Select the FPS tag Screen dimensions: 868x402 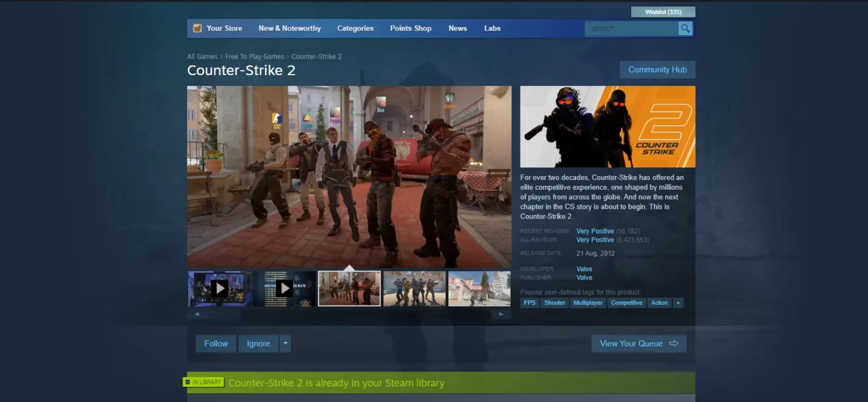click(x=530, y=303)
